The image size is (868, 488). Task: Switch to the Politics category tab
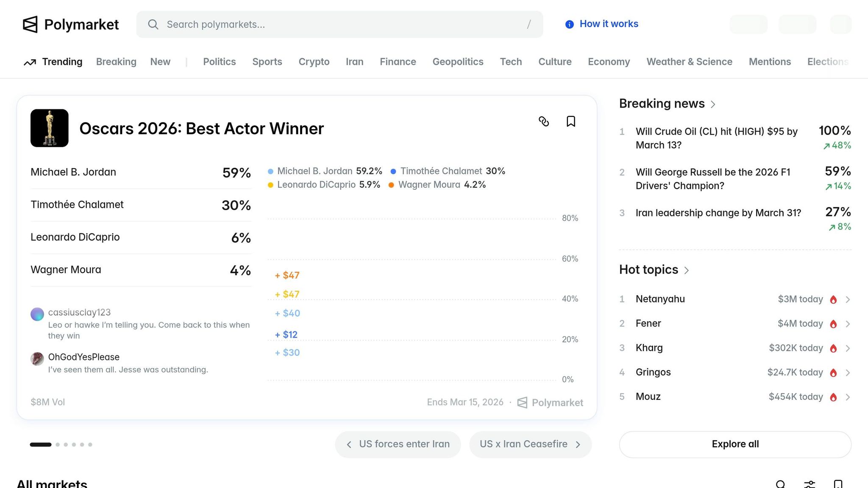219,62
